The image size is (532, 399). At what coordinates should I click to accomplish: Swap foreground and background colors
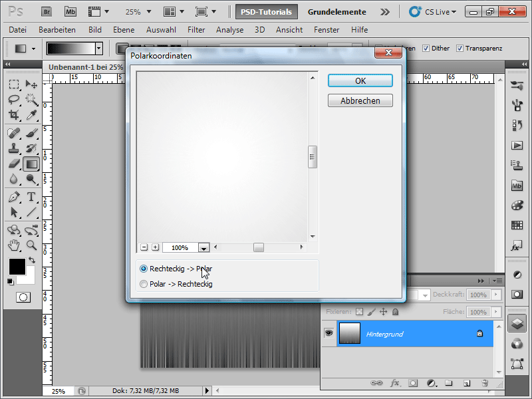coord(32,260)
